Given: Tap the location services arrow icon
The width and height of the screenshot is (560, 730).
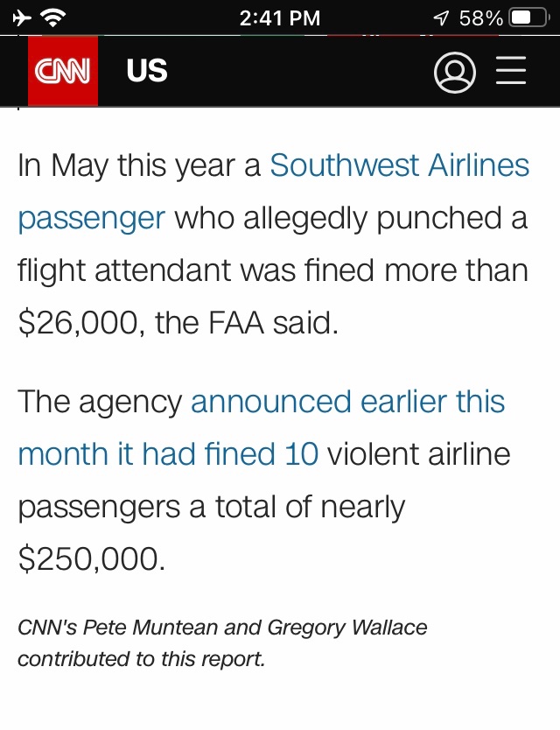Looking at the screenshot, I should tap(444, 18).
